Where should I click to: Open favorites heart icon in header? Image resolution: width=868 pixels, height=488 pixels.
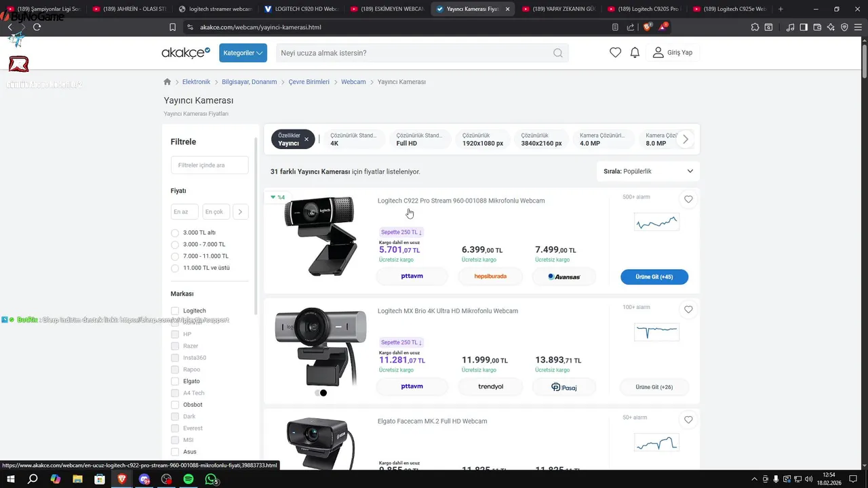click(615, 53)
